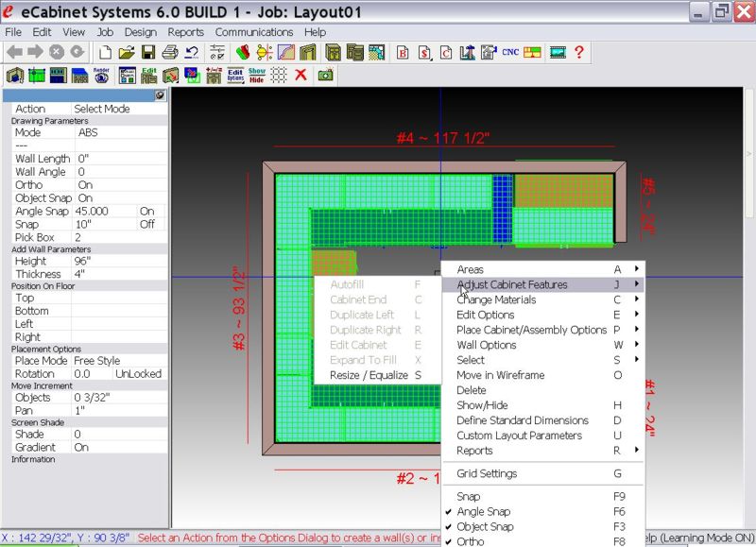756x547 pixels.
Task: Choose Custom Layout Parameters
Action: (x=543, y=436)
